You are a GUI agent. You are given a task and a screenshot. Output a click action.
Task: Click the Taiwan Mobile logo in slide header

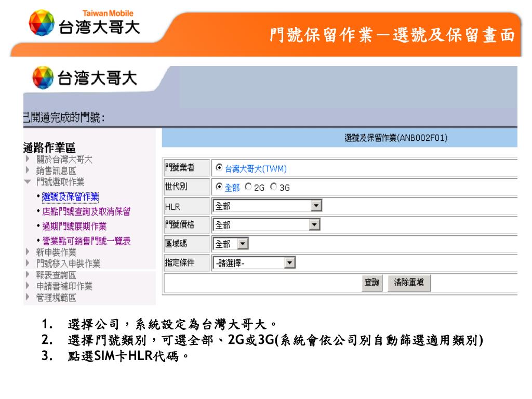coord(85,23)
